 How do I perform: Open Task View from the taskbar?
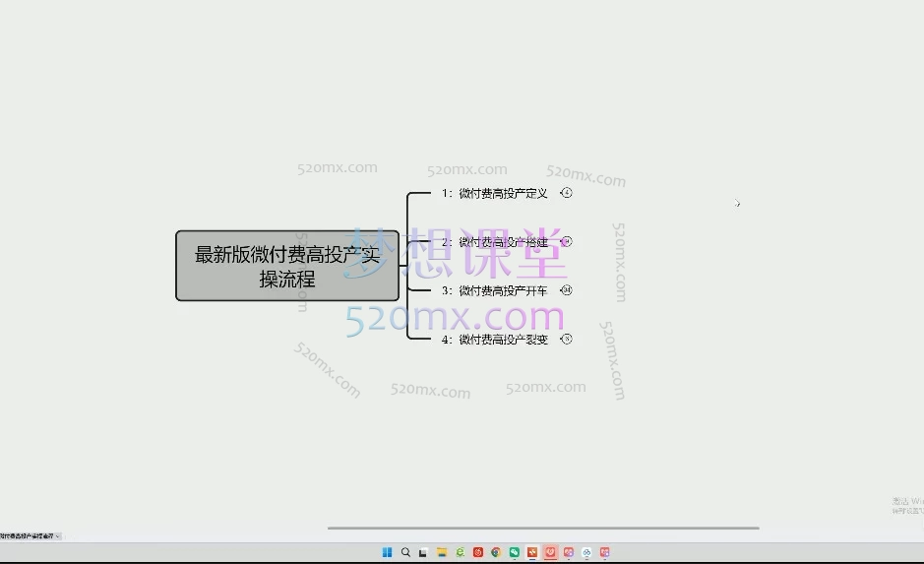click(423, 552)
